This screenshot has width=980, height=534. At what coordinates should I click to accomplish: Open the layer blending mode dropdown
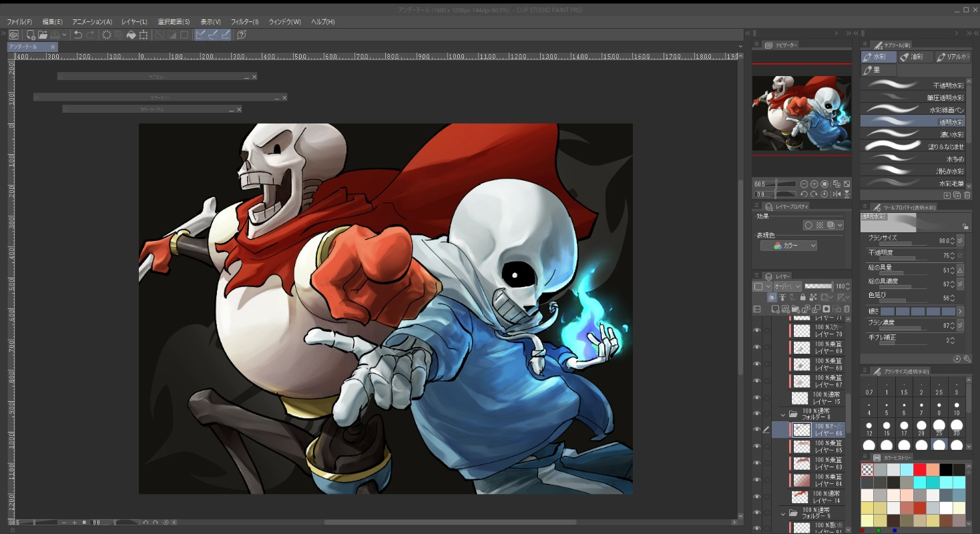point(787,286)
